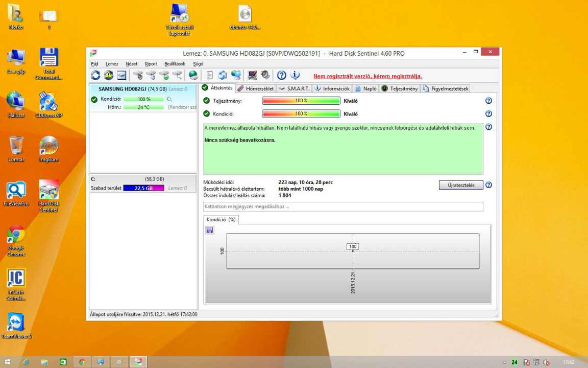Open the Nézet menu
The width and height of the screenshot is (588, 368).
pyautogui.click(x=132, y=64)
